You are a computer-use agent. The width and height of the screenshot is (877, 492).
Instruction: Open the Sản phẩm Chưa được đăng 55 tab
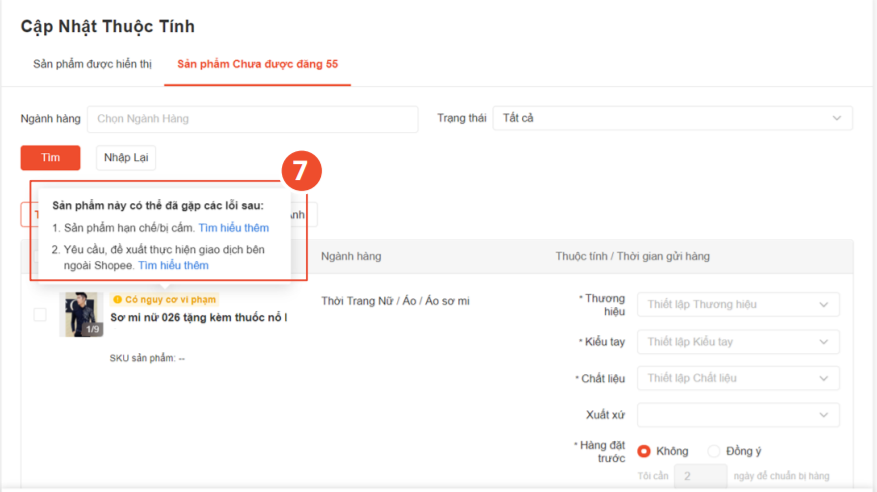257,64
